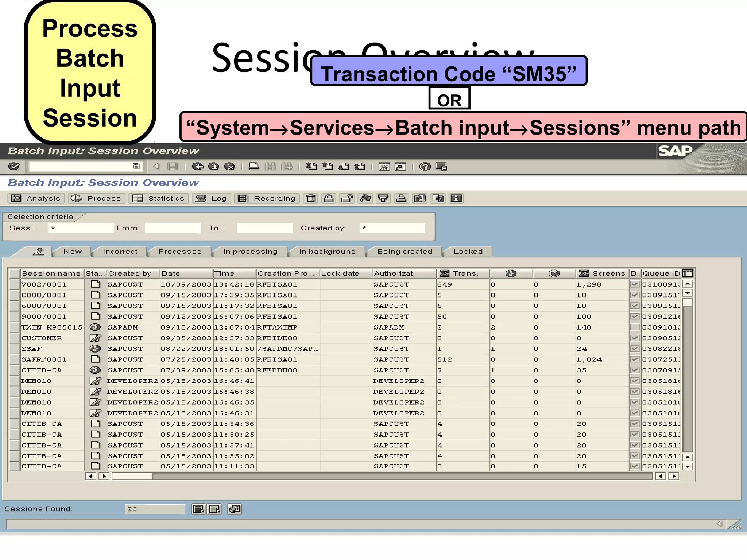
Task: Toggle D. checkbox for session SAFR/0001
Action: pyautogui.click(x=635, y=359)
